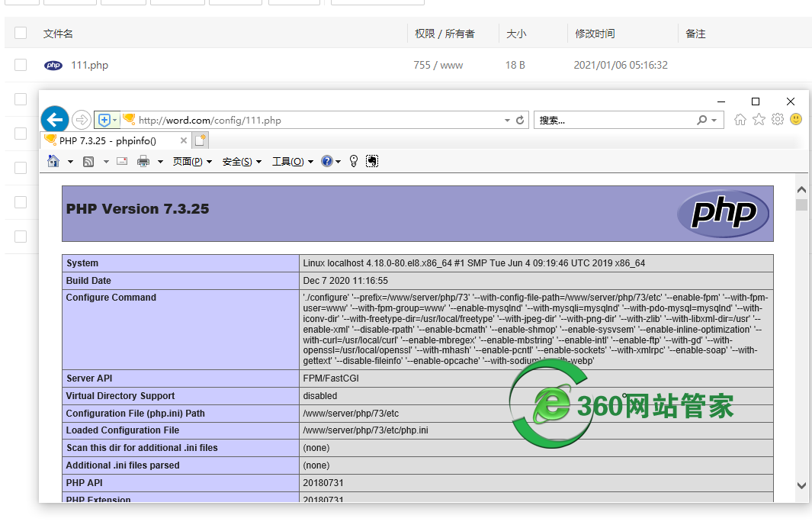Click the Build Date value Dec 7 2020

[x=345, y=280]
